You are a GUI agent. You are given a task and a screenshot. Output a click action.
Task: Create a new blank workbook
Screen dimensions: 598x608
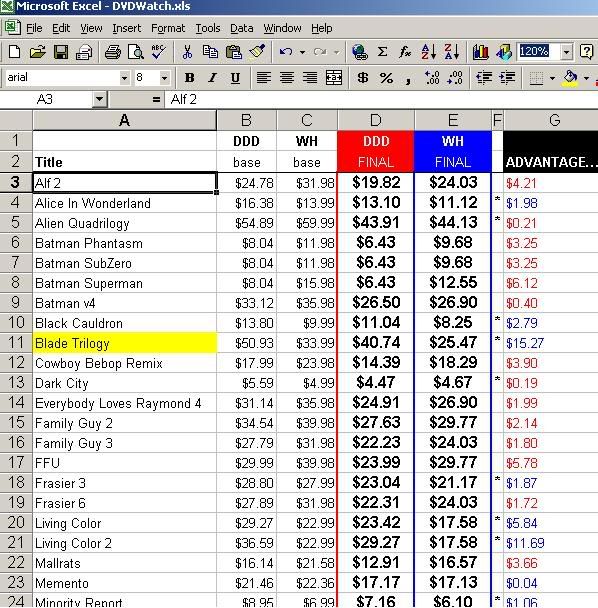[x=14, y=52]
